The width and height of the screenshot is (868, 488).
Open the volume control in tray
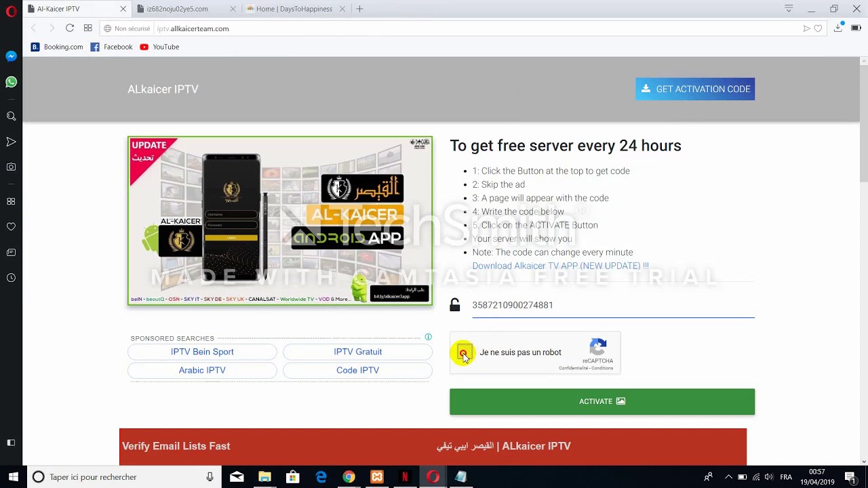click(x=770, y=477)
